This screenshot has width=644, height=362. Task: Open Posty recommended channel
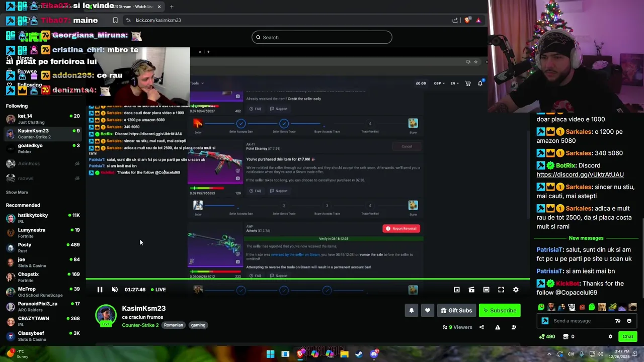(x=43, y=247)
